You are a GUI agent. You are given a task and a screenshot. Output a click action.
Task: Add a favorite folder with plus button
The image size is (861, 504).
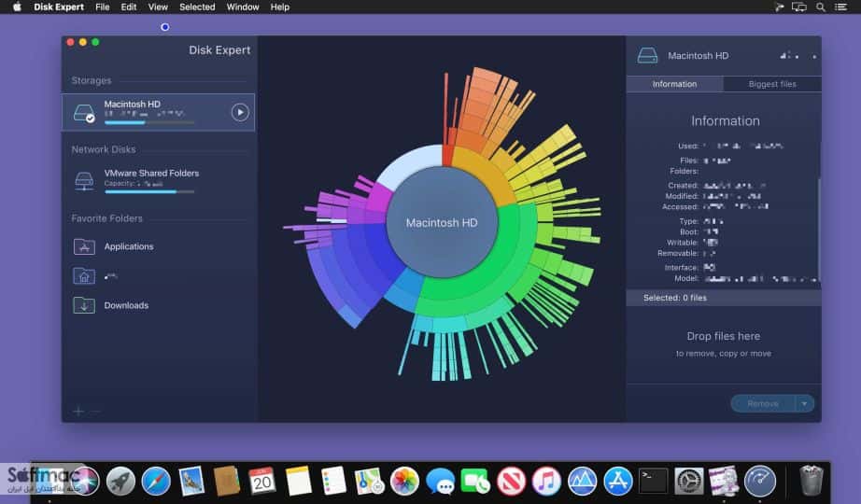click(x=78, y=411)
